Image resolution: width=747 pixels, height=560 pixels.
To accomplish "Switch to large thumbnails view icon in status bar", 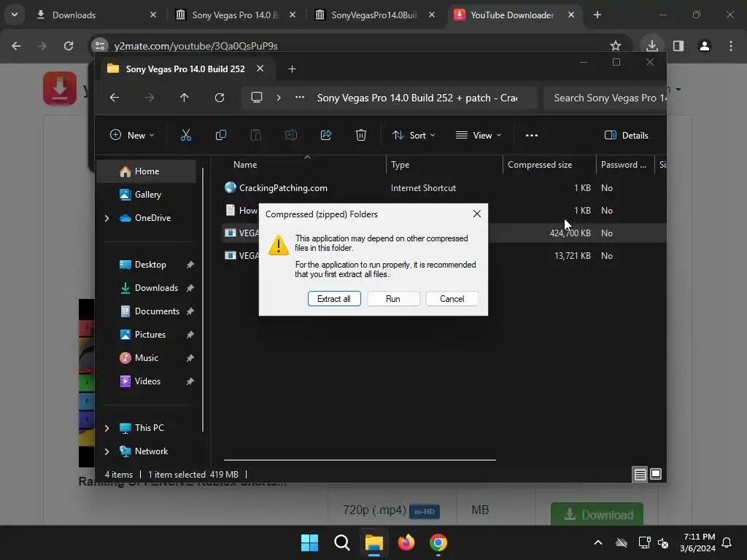I will 656,474.
